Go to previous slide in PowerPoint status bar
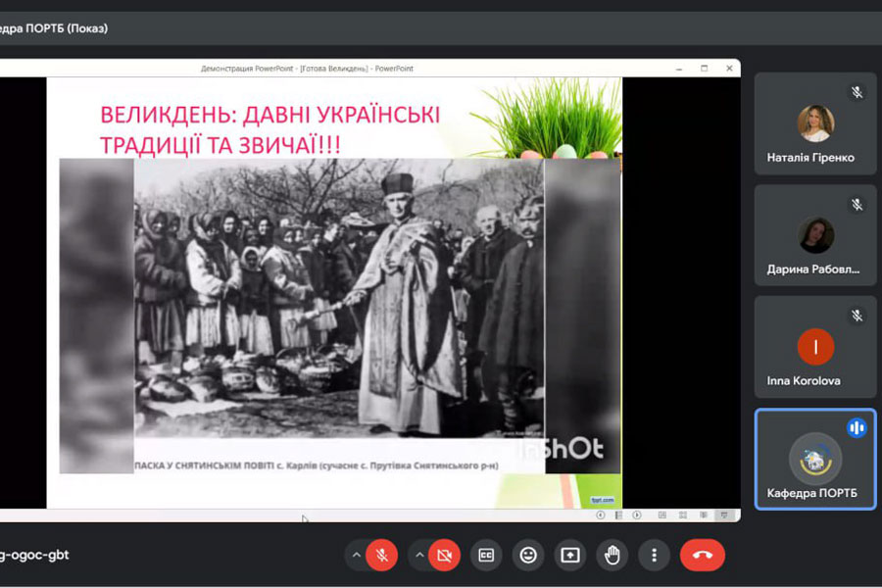The height and width of the screenshot is (588, 882). [600, 514]
